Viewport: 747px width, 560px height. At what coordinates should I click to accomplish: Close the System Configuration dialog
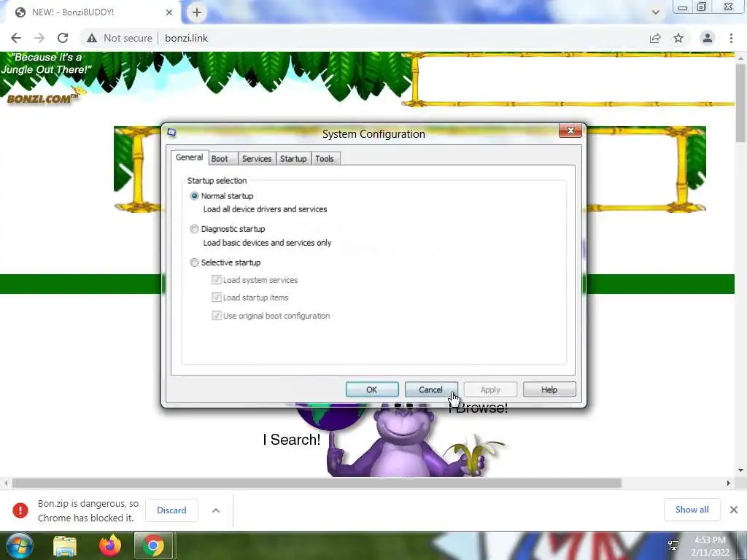point(570,131)
